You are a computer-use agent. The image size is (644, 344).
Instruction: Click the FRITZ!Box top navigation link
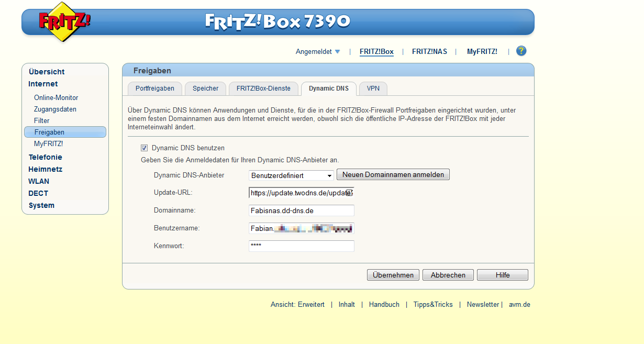[376, 51]
